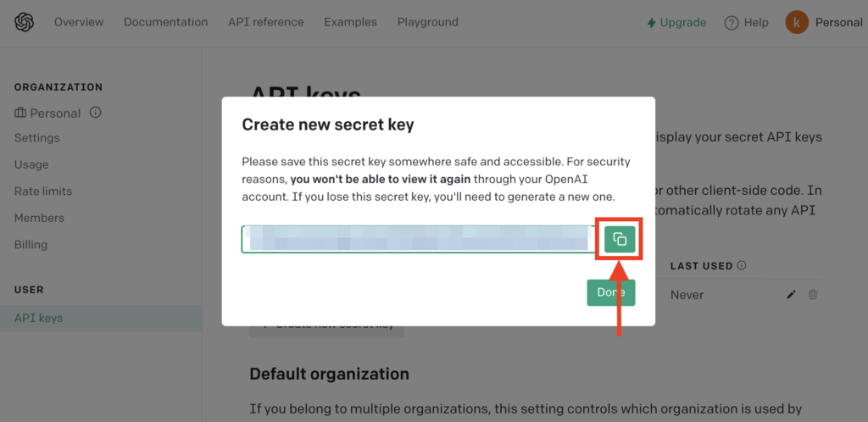The width and height of the screenshot is (868, 422).
Task: Open the orange 'k' profile avatar
Action: [x=797, y=23]
